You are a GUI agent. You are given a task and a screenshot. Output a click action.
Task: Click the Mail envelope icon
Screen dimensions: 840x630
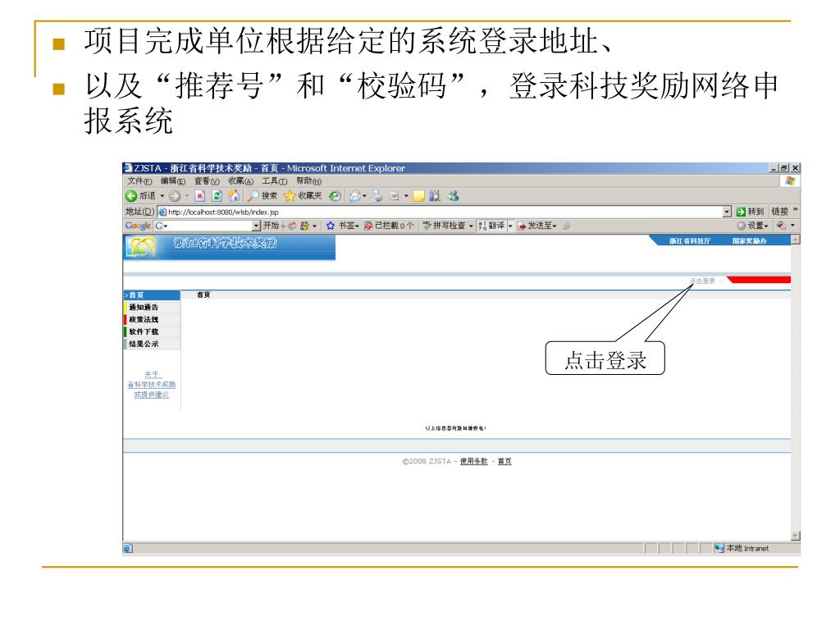coord(354,196)
